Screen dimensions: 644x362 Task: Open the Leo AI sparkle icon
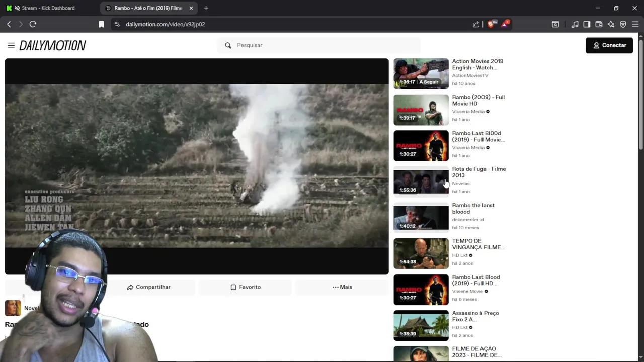[x=611, y=24]
